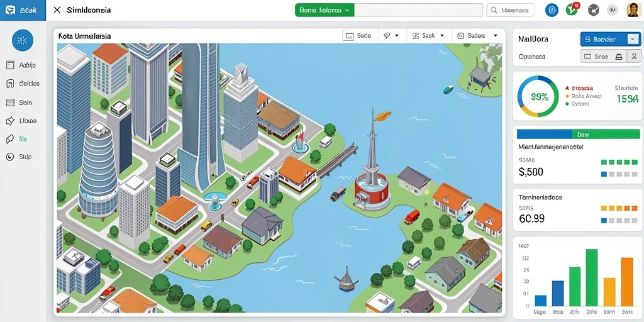This screenshot has width=644, height=322.
Task: Click the round blue snowflake button in sidebar
Action: point(23,40)
